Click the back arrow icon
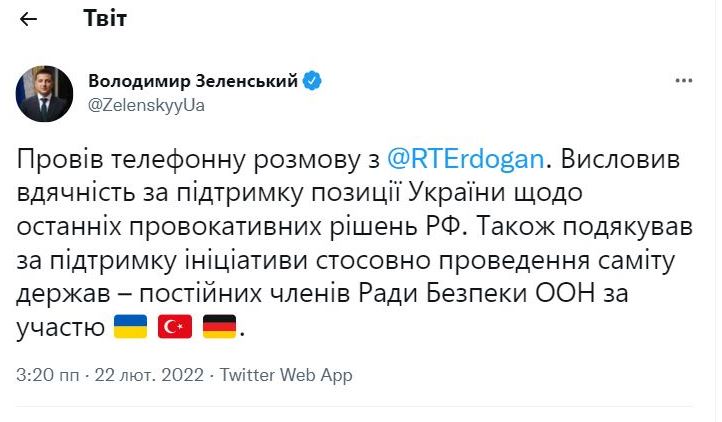 30,19
